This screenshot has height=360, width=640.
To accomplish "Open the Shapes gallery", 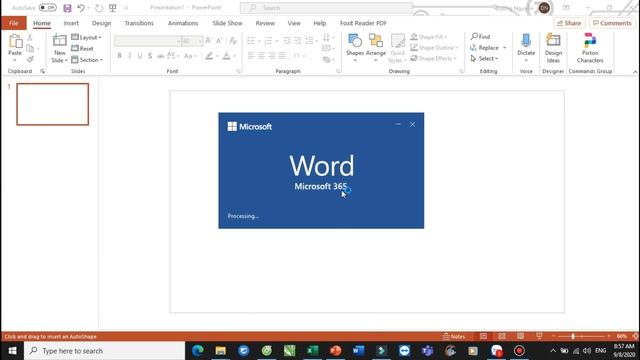I will point(355,47).
